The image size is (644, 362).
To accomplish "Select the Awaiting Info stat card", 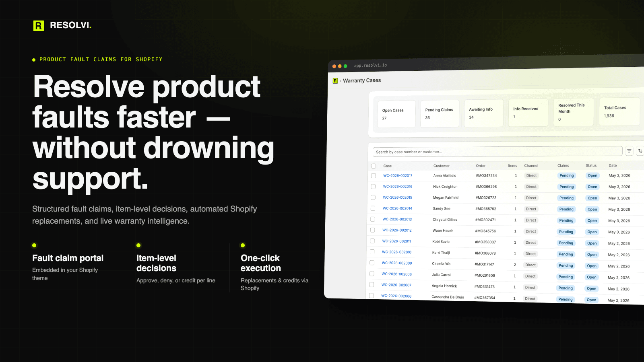I will point(483,113).
